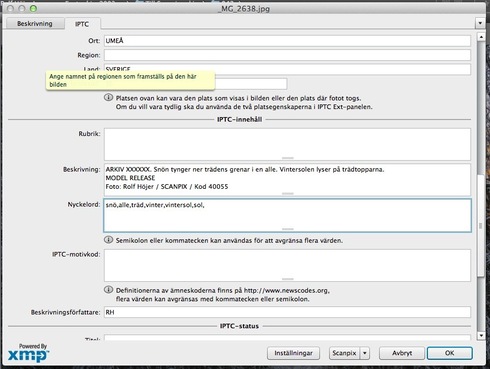Open the Scanpix dropdown arrow
The height and width of the screenshot is (369, 490).
click(x=365, y=353)
